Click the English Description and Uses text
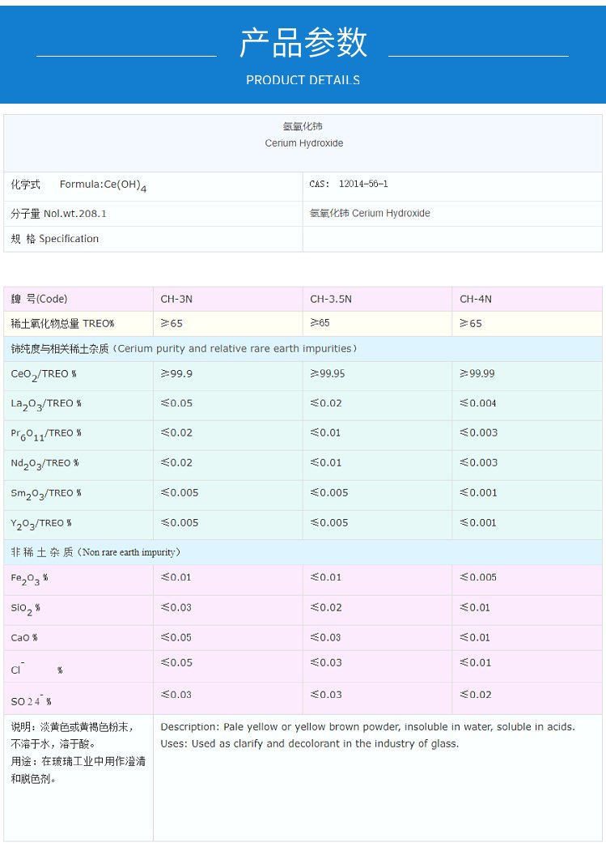The image size is (606, 868). coord(367,735)
